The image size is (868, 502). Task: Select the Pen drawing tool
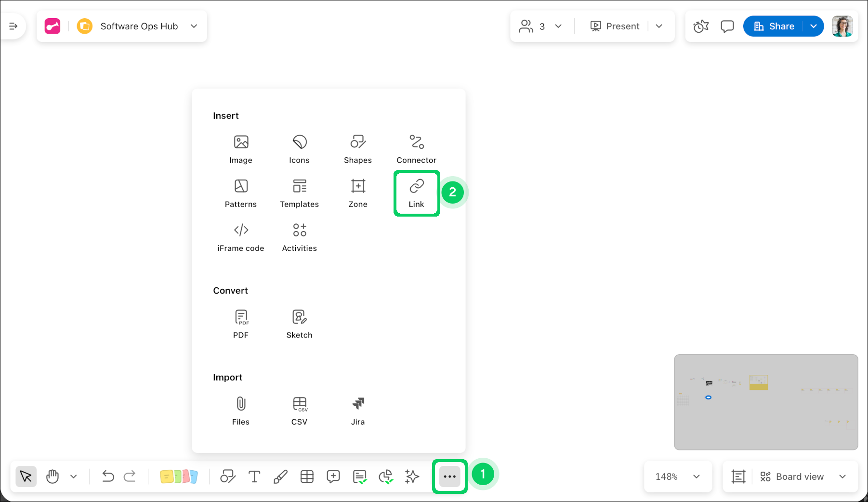(280, 476)
